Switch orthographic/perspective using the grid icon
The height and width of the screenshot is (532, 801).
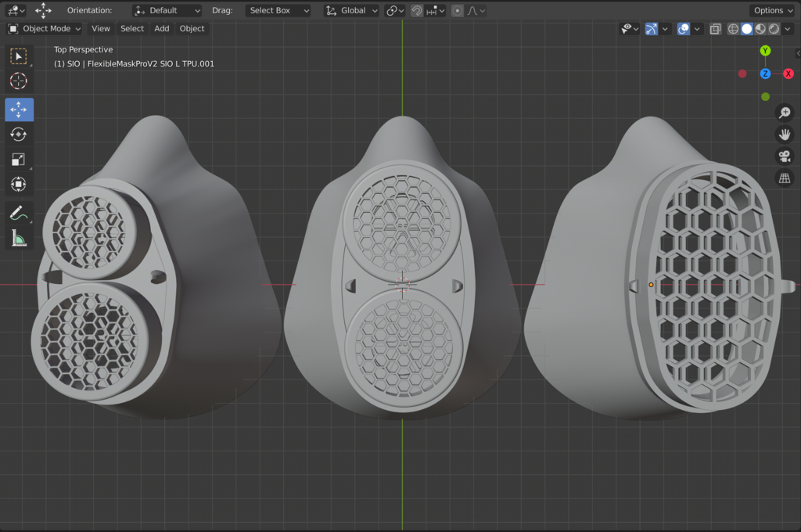(x=783, y=178)
